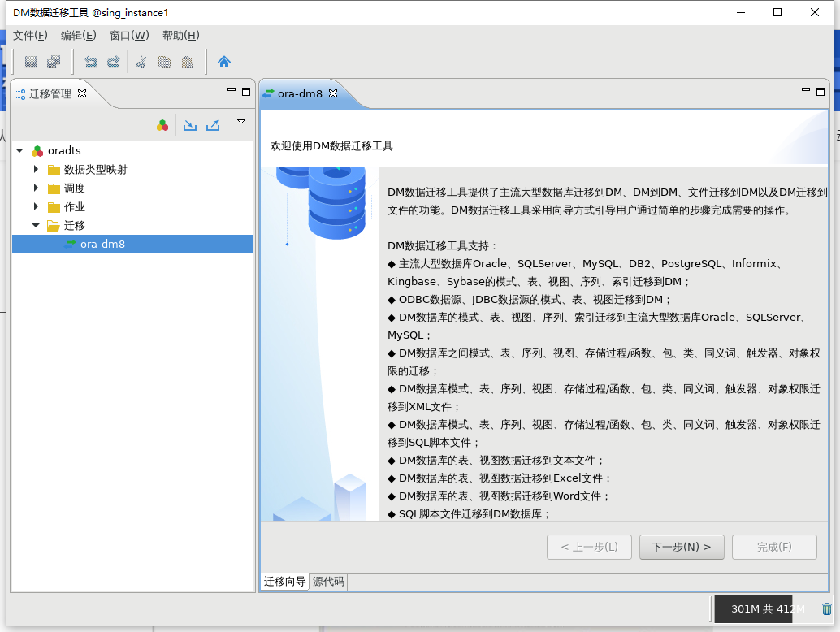
Task: Switch to the 源代码 bottom tab
Action: coord(328,582)
